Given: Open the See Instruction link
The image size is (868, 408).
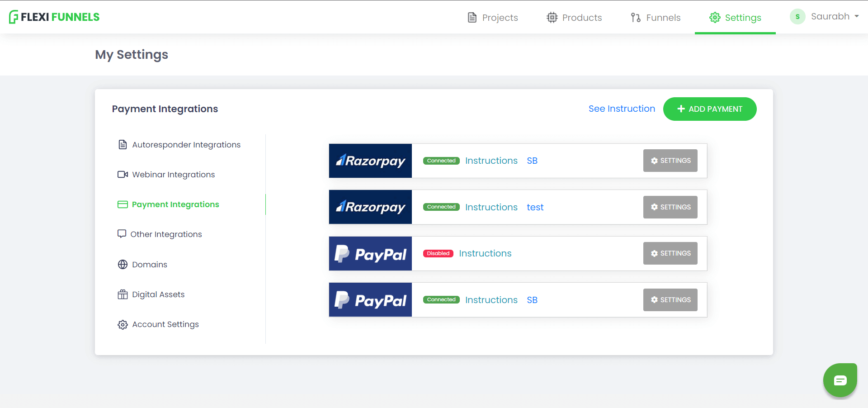Looking at the screenshot, I should pyautogui.click(x=622, y=109).
